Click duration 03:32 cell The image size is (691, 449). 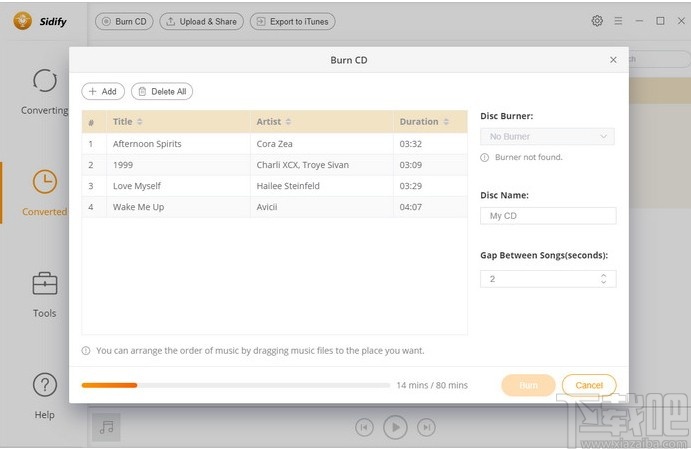430,144
